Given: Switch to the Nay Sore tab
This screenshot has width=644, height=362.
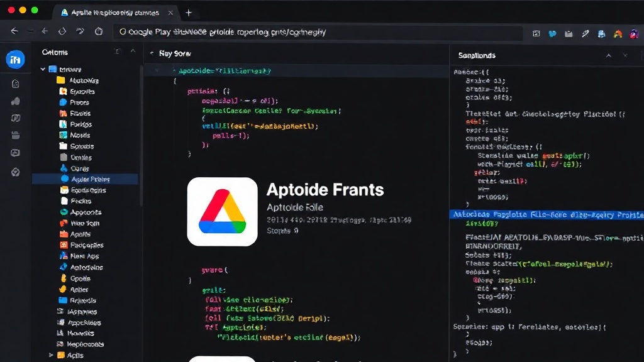Looking at the screenshot, I should point(175,53).
